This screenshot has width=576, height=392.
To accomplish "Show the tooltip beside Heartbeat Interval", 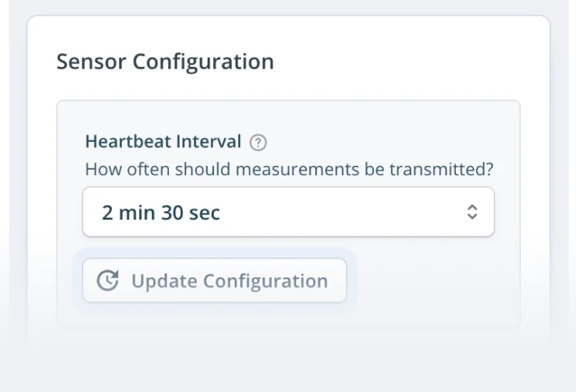I will [x=258, y=142].
